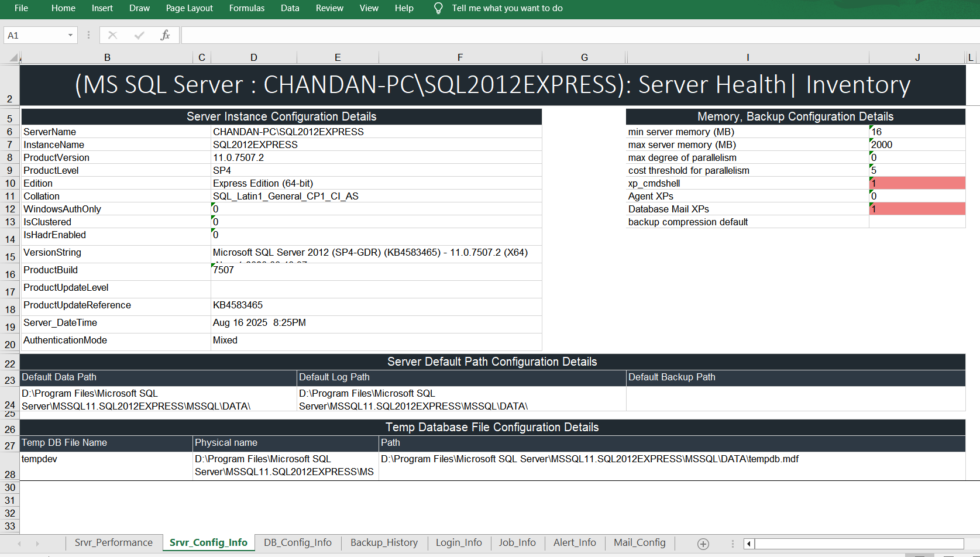Switch to the Backup_History sheet tab
This screenshot has width=980, height=557.
point(384,542)
